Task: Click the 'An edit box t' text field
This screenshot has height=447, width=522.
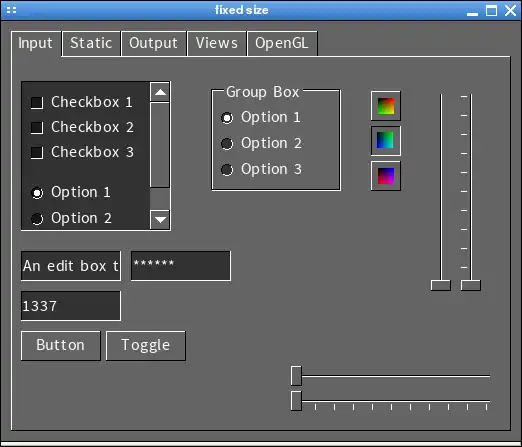Action: [71, 266]
